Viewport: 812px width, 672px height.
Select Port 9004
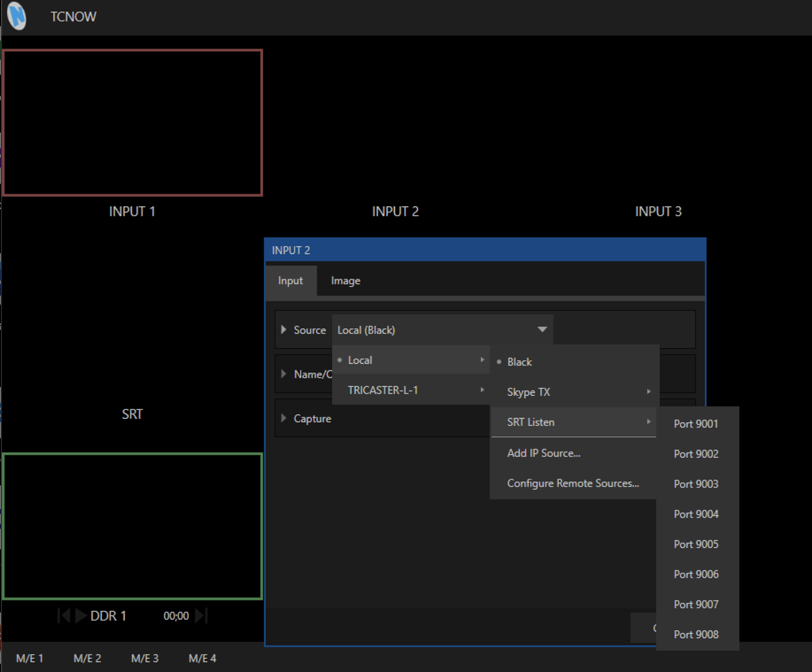[x=697, y=514]
